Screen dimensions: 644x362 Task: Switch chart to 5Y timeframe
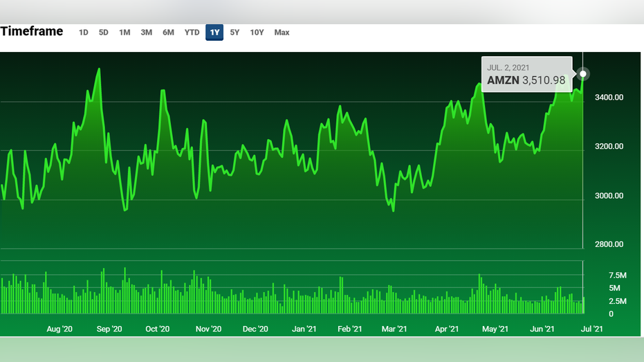pos(234,33)
